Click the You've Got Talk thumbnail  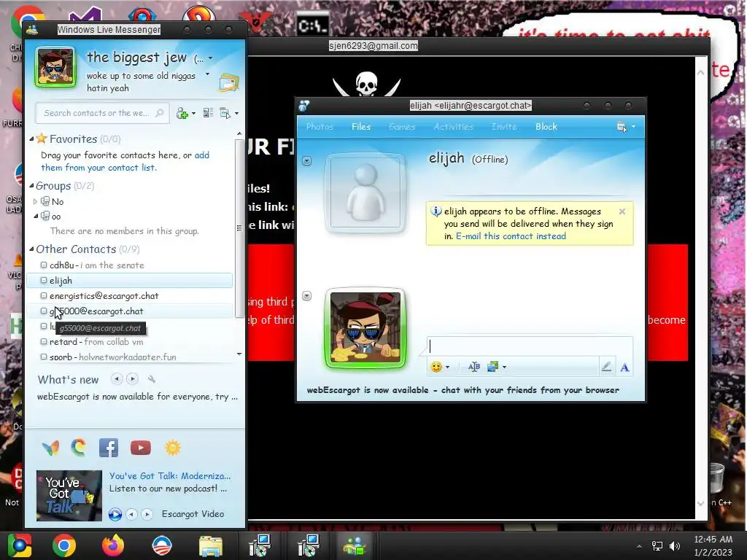[69, 496]
